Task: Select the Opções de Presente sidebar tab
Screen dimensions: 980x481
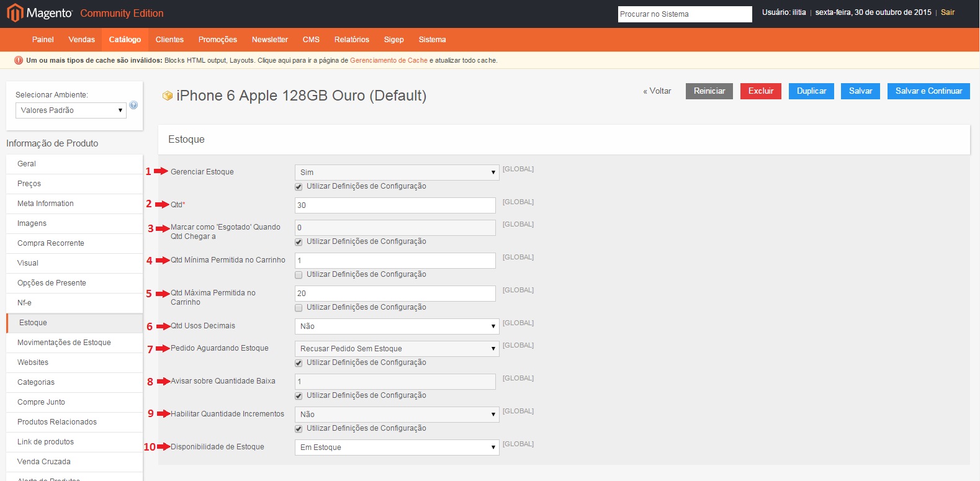Action: click(x=74, y=283)
